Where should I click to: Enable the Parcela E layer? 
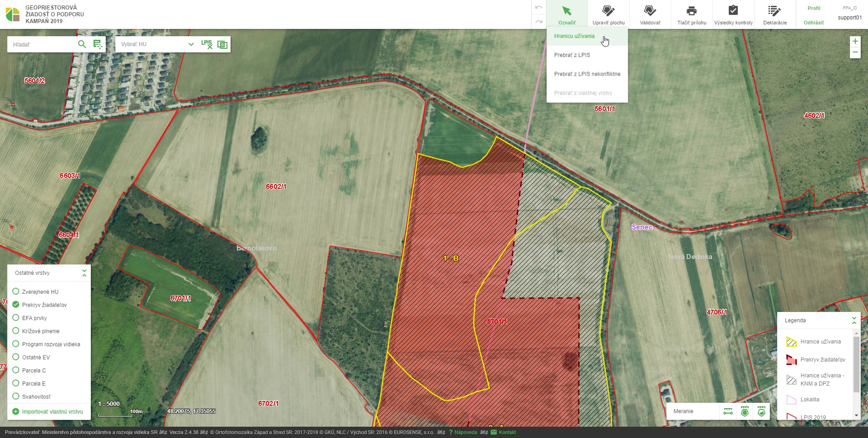coord(16,383)
